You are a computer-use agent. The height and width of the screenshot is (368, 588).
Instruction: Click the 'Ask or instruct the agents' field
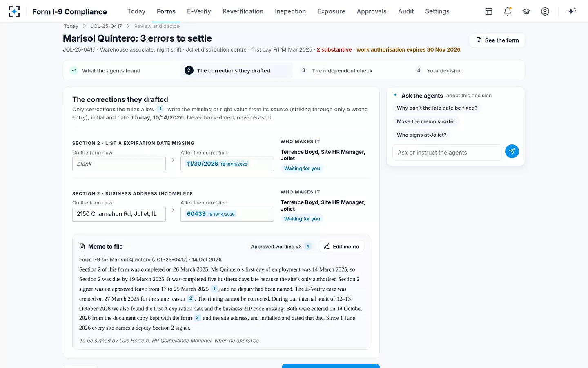point(447,153)
